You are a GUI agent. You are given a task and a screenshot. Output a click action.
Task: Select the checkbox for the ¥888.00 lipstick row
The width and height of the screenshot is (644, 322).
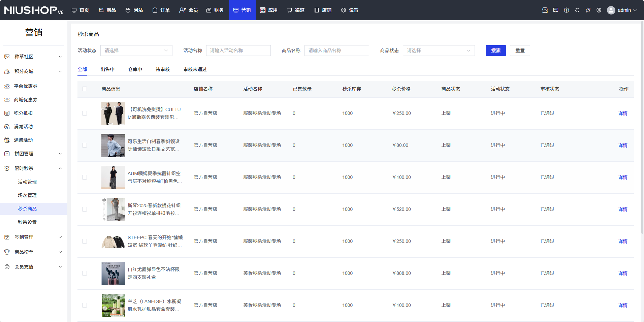(x=85, y=273)
